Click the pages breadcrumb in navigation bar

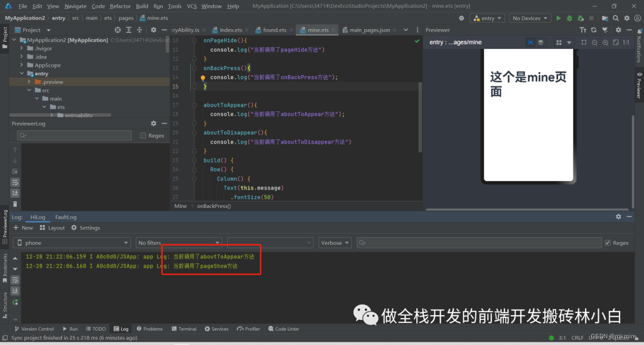pyautogui.click(x=126, y=18)
